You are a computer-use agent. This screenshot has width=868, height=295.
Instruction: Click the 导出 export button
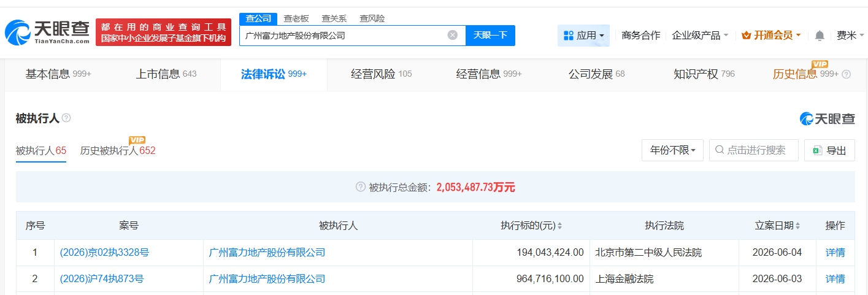tap(829, 150)
